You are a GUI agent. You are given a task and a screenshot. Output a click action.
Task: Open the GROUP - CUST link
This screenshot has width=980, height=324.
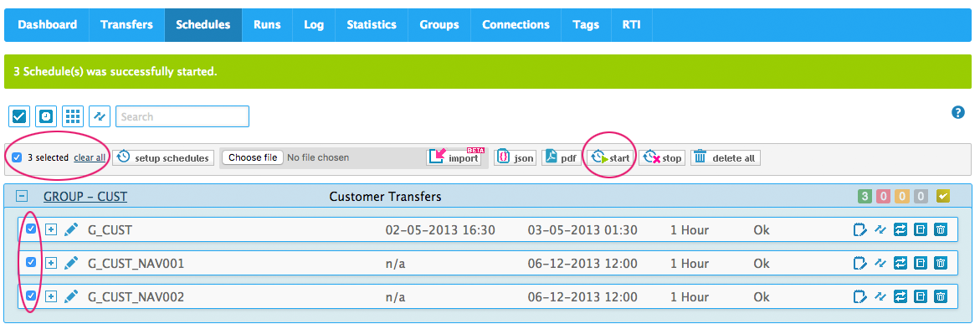point(85,197)
